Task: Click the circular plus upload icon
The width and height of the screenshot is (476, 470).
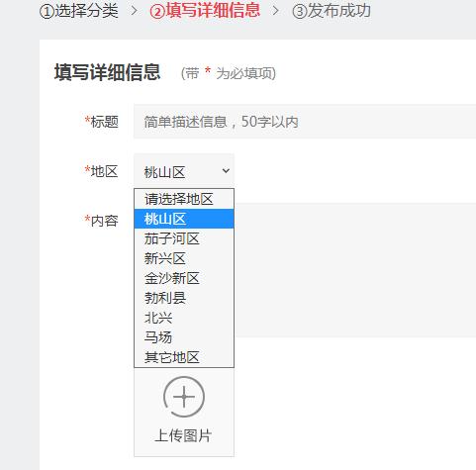Action: pos(184,397)
